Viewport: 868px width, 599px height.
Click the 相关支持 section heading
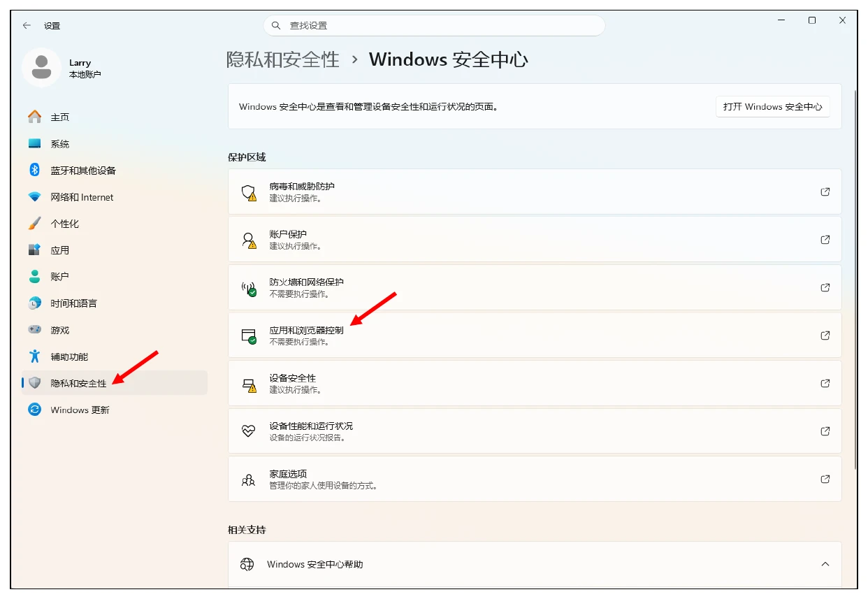247,530
